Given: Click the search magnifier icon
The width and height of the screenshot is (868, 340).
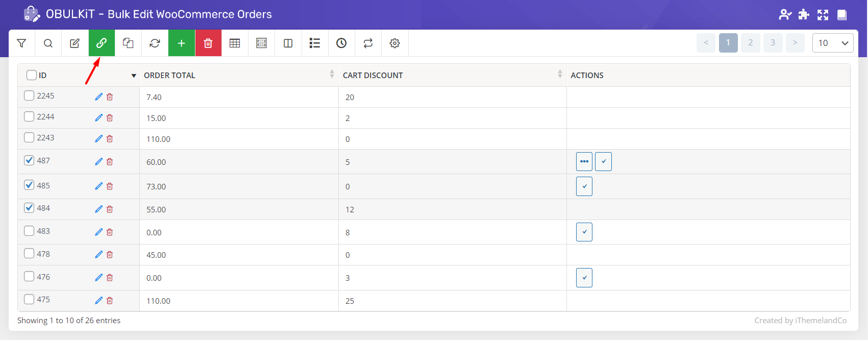Looking at the screenshot, I should (x=48, y=43).
